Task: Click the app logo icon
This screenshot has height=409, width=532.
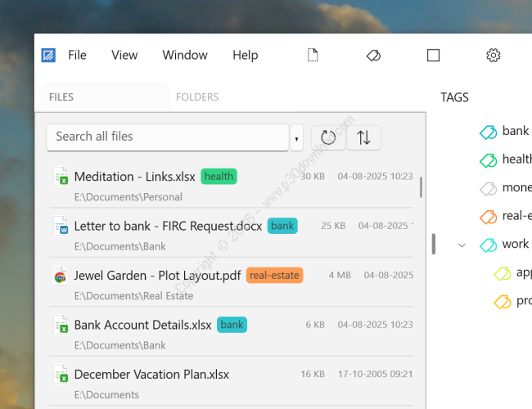Action: tap(49, 56)
